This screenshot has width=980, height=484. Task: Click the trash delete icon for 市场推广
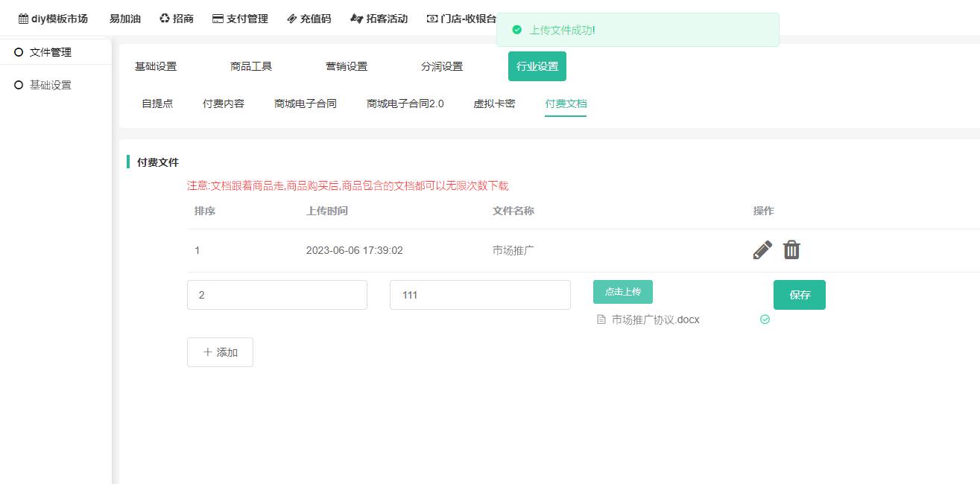(x=791, y=250)
